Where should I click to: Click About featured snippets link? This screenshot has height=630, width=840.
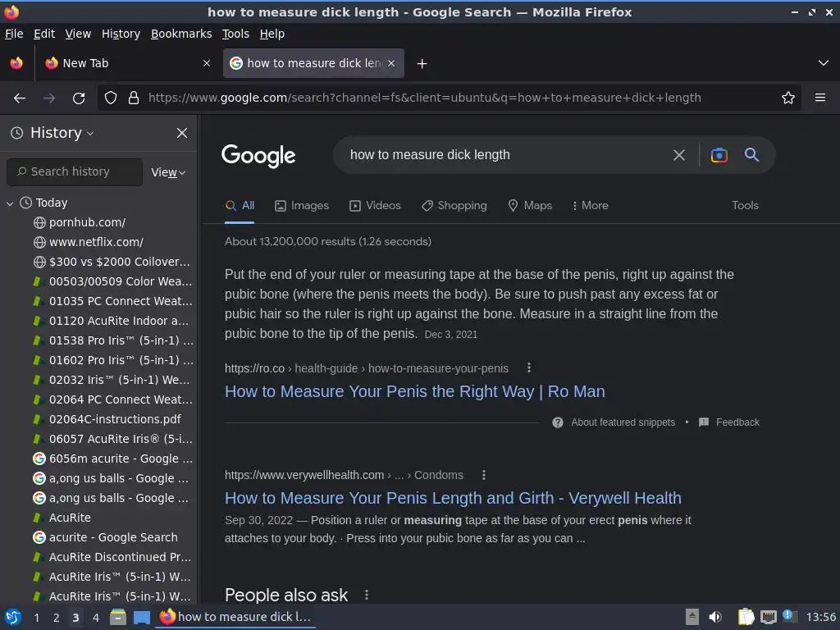623,422
